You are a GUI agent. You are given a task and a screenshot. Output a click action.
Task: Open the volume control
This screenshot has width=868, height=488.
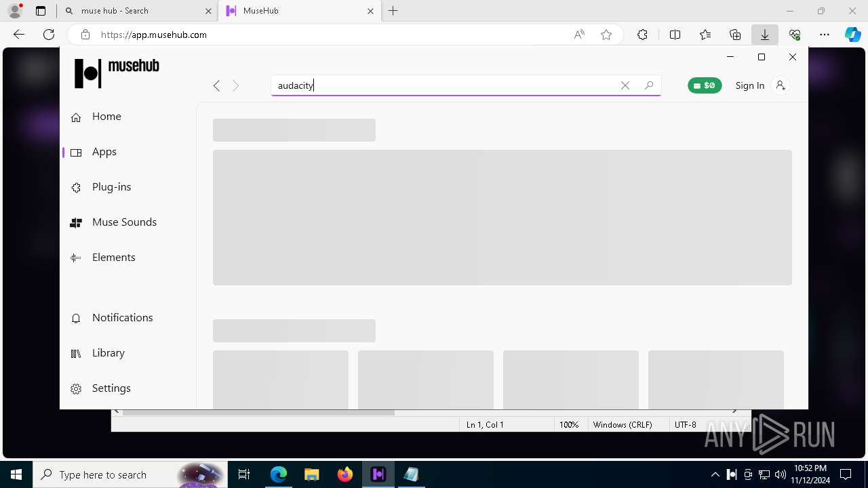pyautogui.click(x=781, y=474)
